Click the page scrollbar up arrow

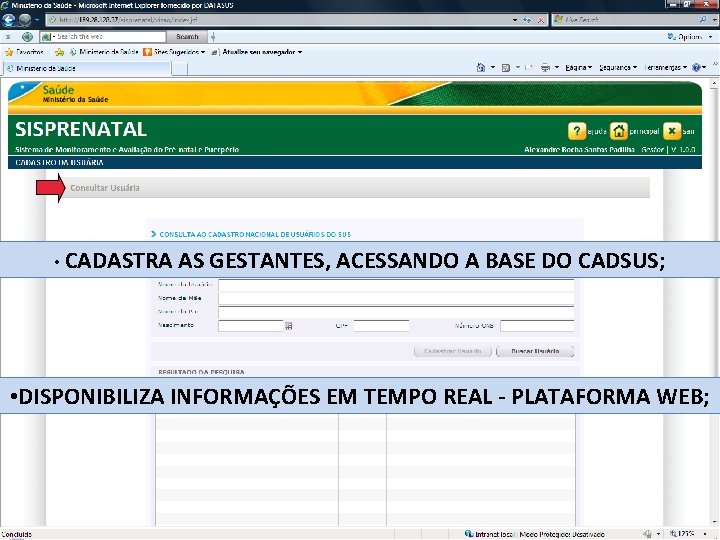tap(714, 84)
